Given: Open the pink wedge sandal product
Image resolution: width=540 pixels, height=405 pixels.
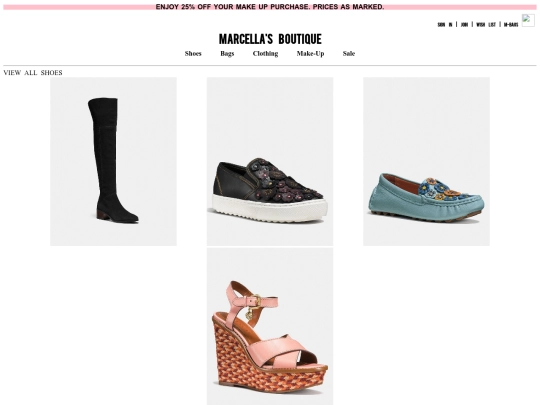Looking at the screenshot, I should coord(270,326).
